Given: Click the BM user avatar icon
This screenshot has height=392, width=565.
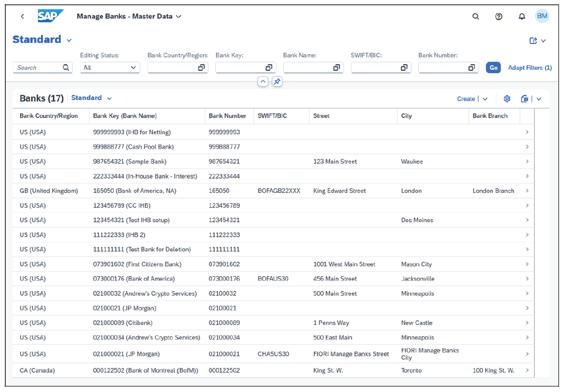Looking at the screenshot, I should (x=542, y=16).
